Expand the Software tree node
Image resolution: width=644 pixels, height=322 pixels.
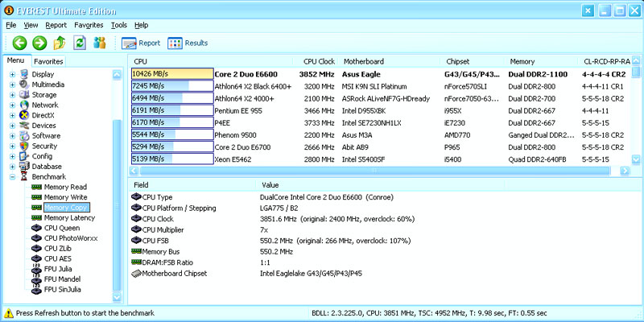coord(12,136)
